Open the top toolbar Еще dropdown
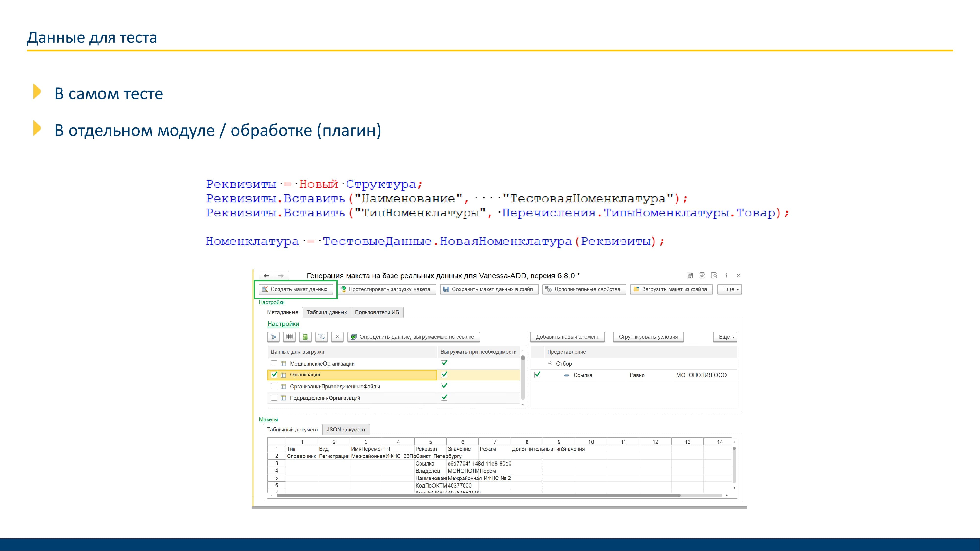980x551 pixels. coord(729,289)
